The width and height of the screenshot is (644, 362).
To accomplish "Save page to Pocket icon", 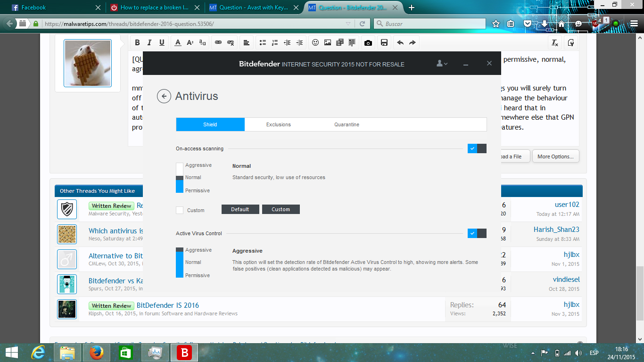I will pos(528,24).
